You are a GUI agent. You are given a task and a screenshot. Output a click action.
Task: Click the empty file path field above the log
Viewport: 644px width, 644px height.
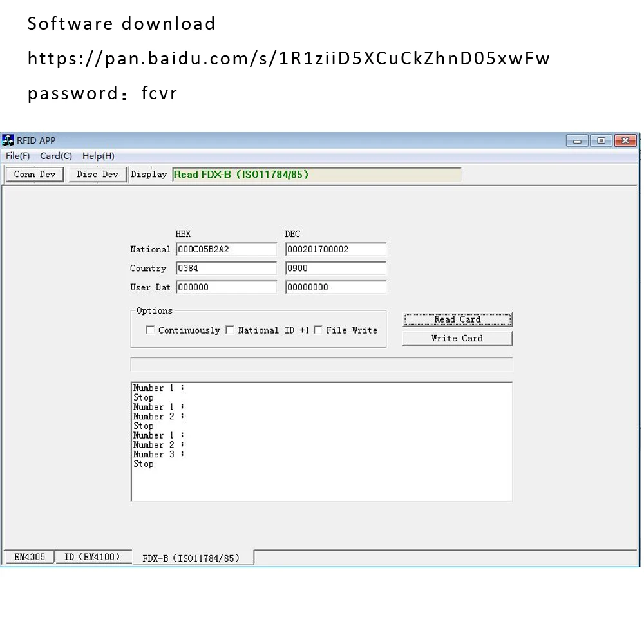pos(321,365)
